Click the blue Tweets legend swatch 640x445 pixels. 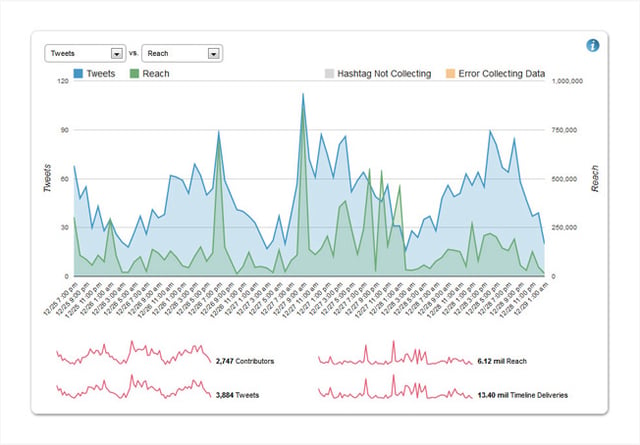coord(78,73)
